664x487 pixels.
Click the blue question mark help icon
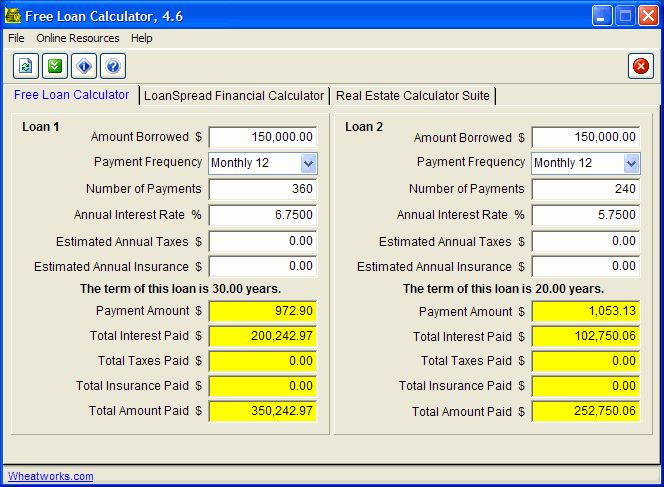pos(113,66)
